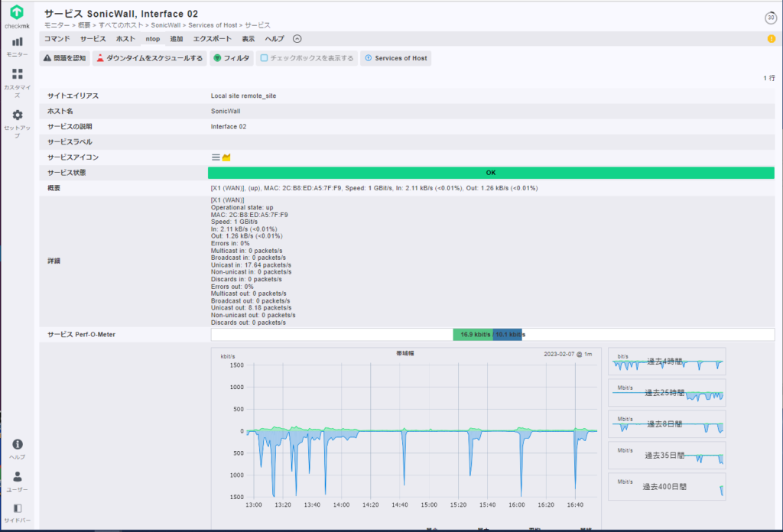Click the SonicWall host name value

pyautogui.click(x=226, y=112)
